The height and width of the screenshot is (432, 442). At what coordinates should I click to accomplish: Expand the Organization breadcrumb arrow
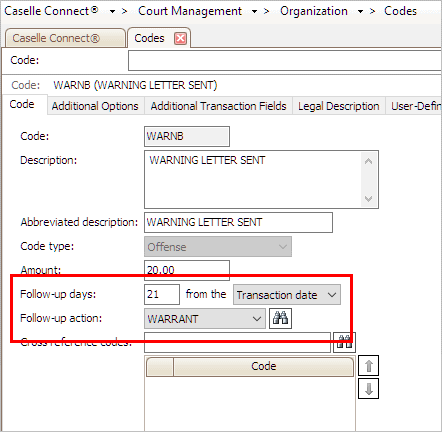[x=360, y=12]
